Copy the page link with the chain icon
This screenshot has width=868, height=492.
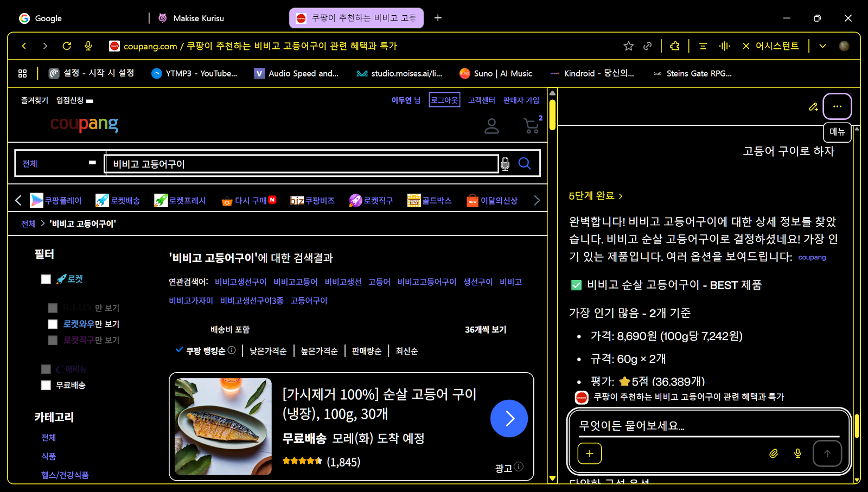(647, 46)
